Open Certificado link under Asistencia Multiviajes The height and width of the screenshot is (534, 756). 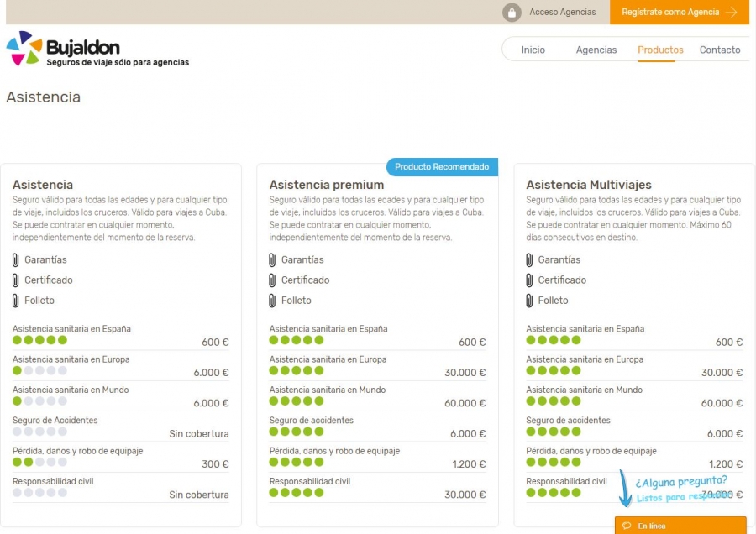[x=562, y=280]
